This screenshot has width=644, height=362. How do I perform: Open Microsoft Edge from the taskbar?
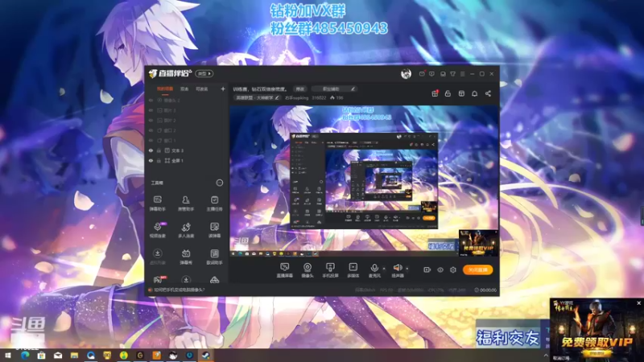click(x=25, y=356)
